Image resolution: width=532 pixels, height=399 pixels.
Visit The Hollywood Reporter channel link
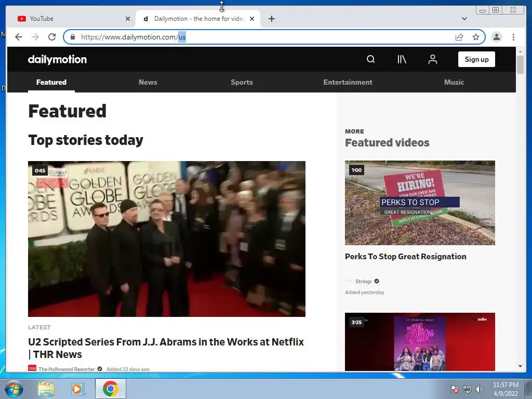66,369
